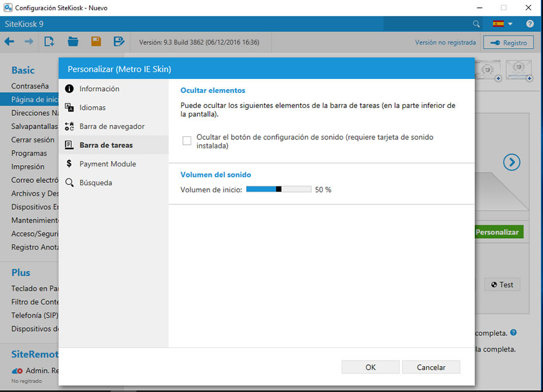Toggle hide sound configuration button checkbox
This screenshot has height=392, width=543.
187,141
